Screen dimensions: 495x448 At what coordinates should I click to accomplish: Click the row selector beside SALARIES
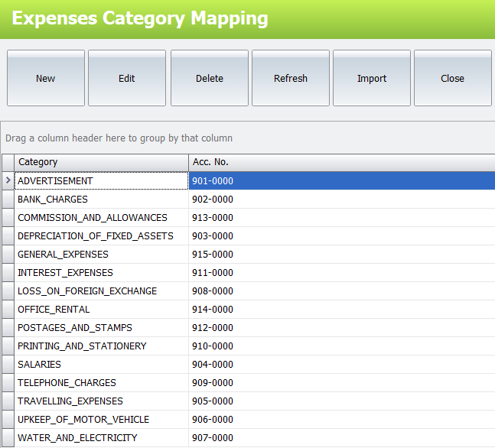tap(8, 364)
